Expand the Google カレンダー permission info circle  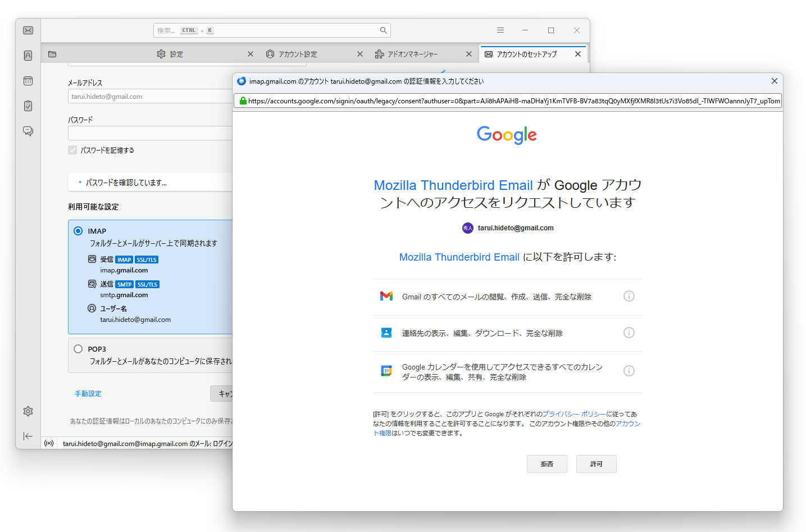click(629, 370)
